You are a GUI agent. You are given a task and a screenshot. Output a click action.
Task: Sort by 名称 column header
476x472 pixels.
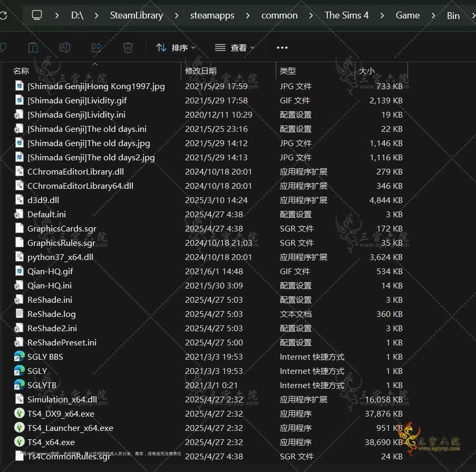[21, 71]
